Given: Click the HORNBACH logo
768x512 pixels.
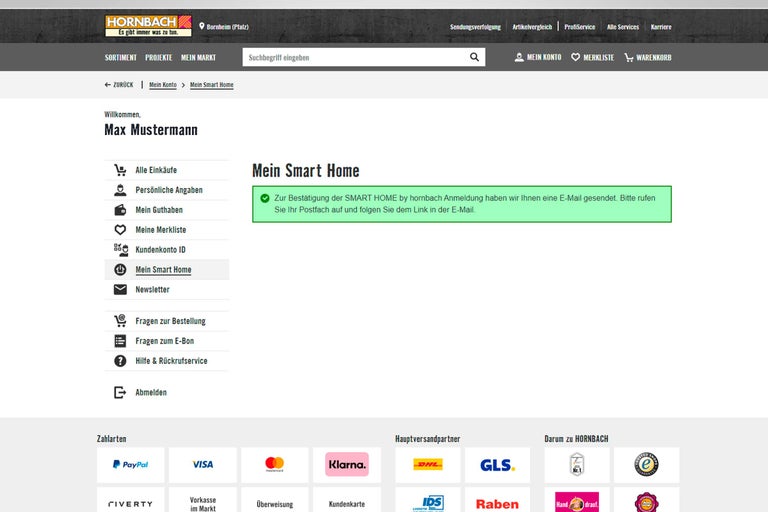Looking at the screenshot, I should click(x=148, y=26).
